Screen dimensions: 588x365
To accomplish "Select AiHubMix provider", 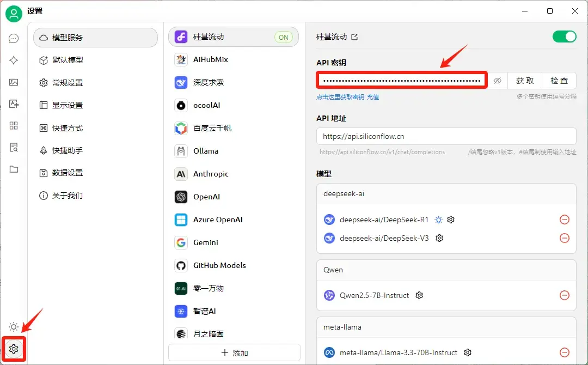I will pyautogui.click(x=233, y=59).
